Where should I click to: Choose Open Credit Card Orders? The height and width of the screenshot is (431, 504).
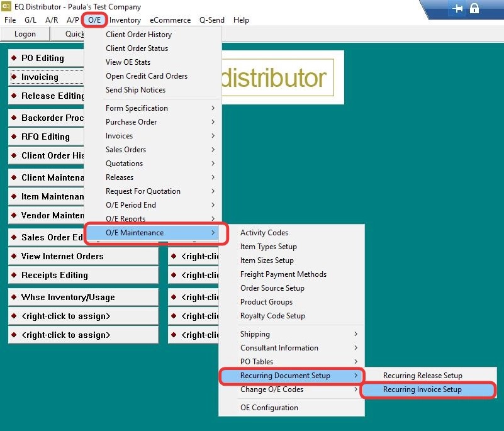tap(153, 76)
